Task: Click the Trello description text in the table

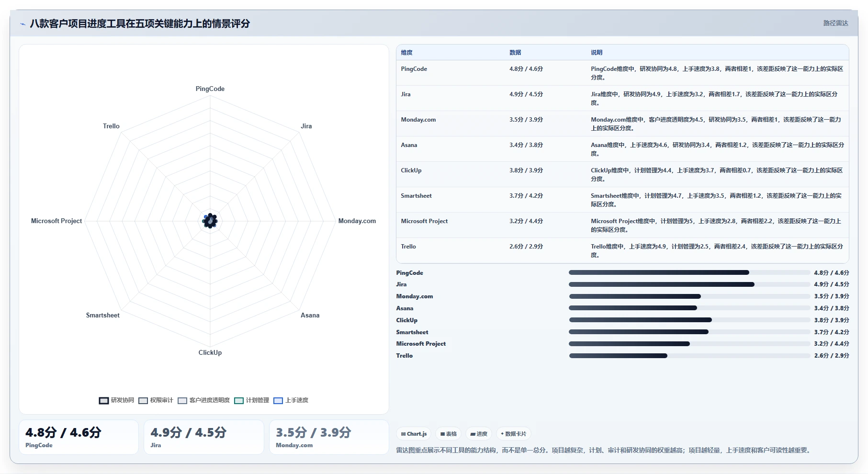Action: pos(717,251)
